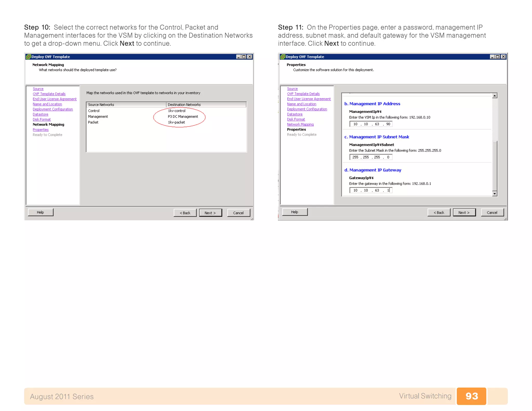Click the Management IP Address input field

pos(371,124)
